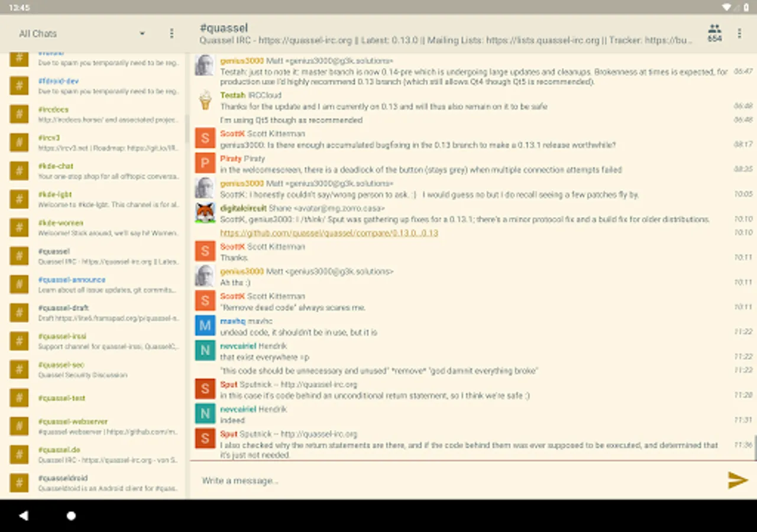Tap nevcairiel's avatar beside the 'indeed' message

tap(205, 414)
